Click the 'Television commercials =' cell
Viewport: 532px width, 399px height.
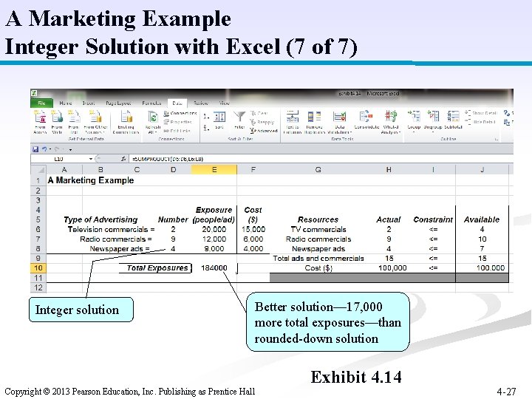point(111,229)
